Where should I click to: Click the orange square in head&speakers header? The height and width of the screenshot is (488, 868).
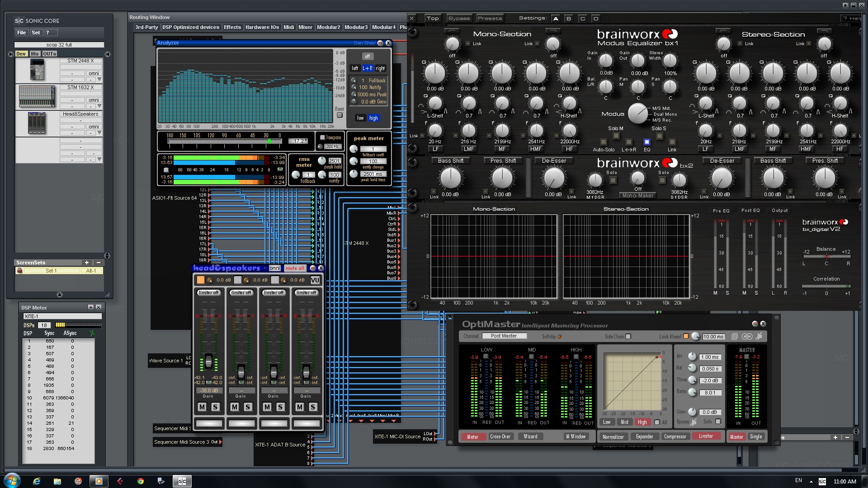[x=201, y=280]
